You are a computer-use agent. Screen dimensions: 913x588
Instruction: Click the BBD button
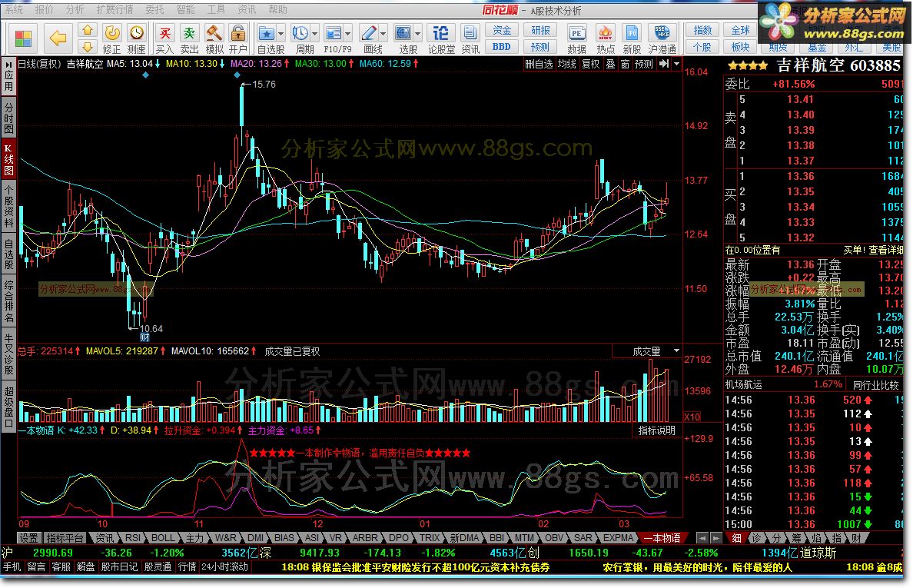501,47
